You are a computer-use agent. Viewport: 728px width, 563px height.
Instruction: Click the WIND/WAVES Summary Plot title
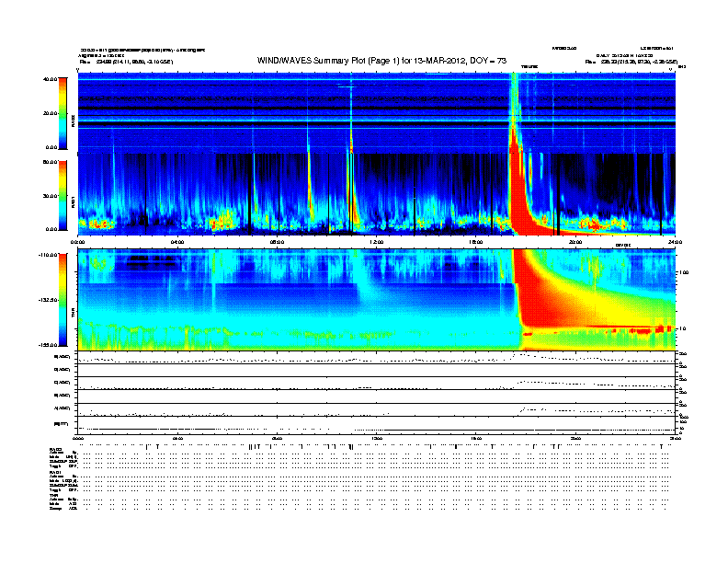tap(381, 61)
